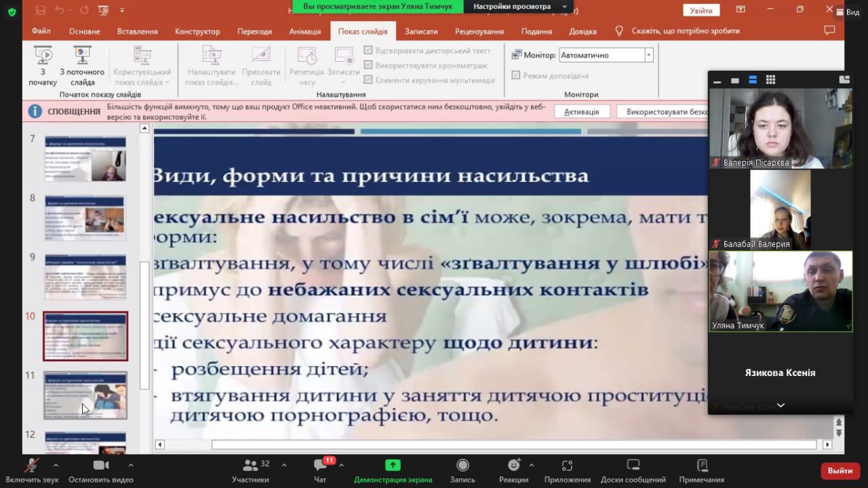
Task: Click the Активація button in notification bar
Action: click(581, 111)
